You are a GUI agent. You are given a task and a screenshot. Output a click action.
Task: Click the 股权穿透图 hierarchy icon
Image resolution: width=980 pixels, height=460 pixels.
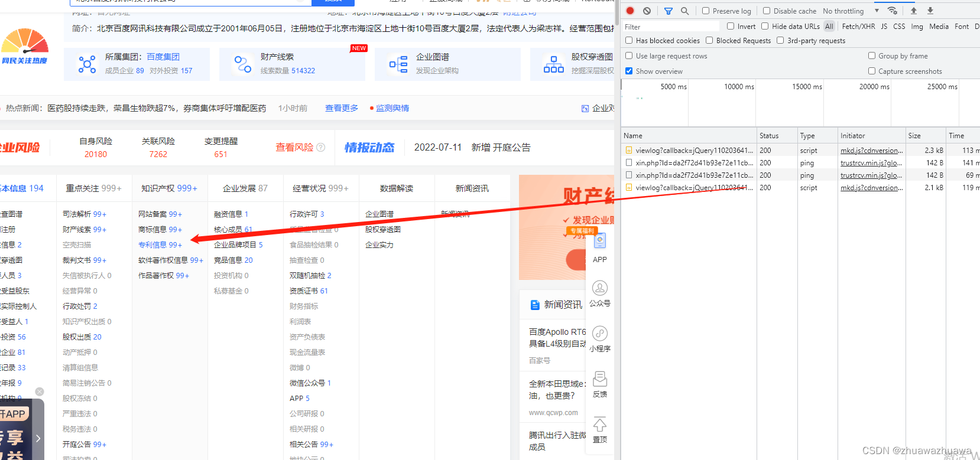coord(553,64)
